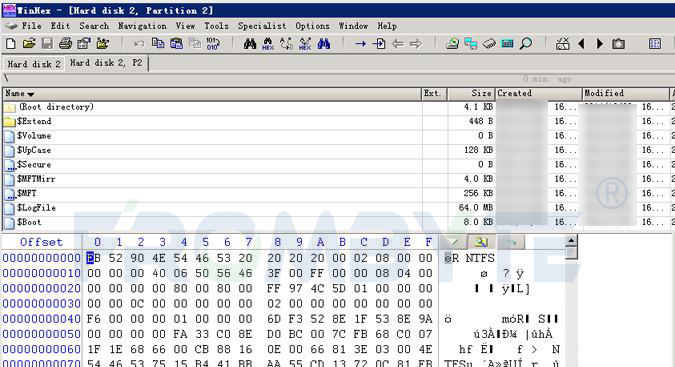The width and height of the screenshot is (675, 367).
Task: Open the Edit menu
Action: (x=60, y=26)
